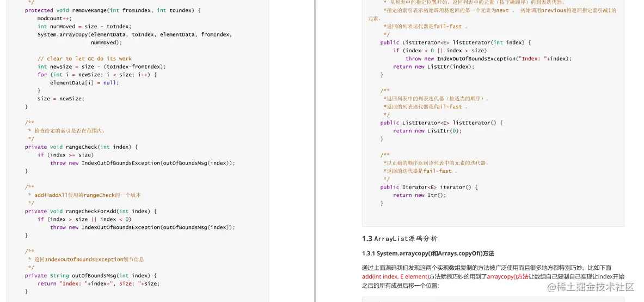
Task: Click the comment "返回的迭代器是fail-fast"
Action: click(421, 171)
